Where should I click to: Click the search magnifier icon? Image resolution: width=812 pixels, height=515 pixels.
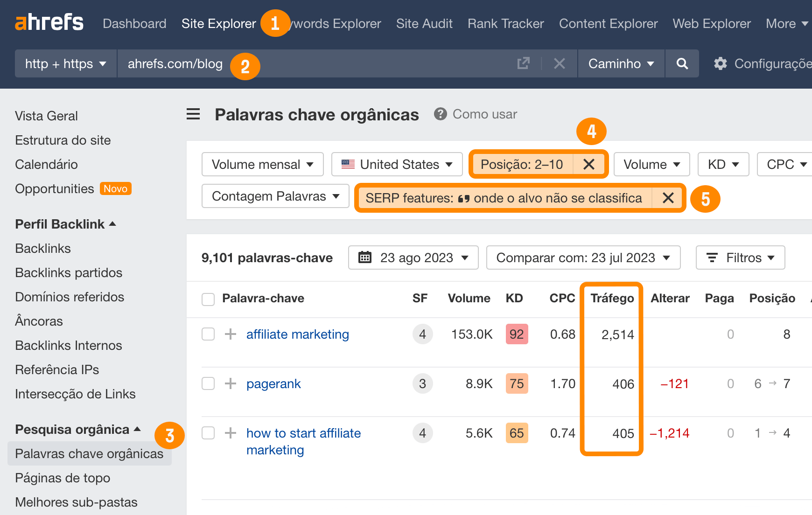682,63
